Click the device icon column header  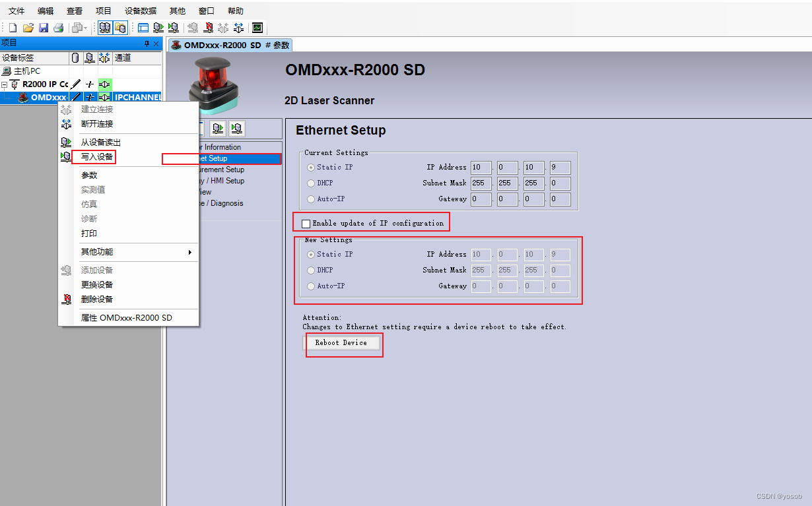coord(90,58)
